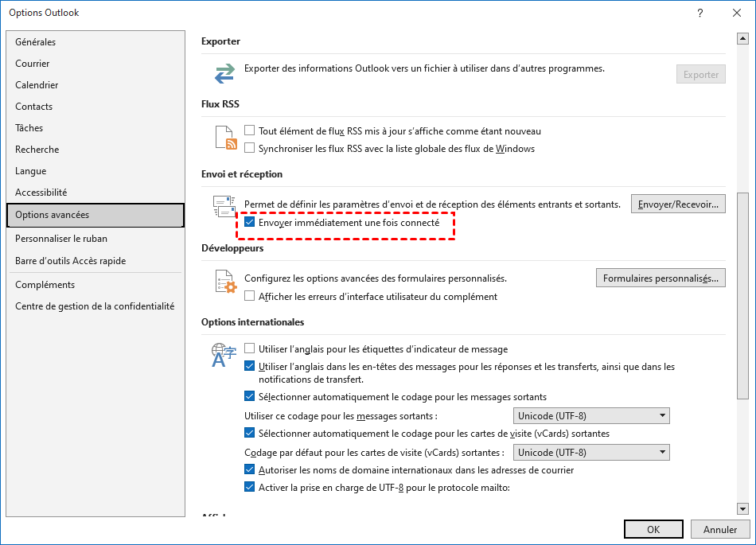Screen dimensions: 756x545
Task: Toggle automatic encoding for vCards sortantes
Action: (x=249, y=433)
